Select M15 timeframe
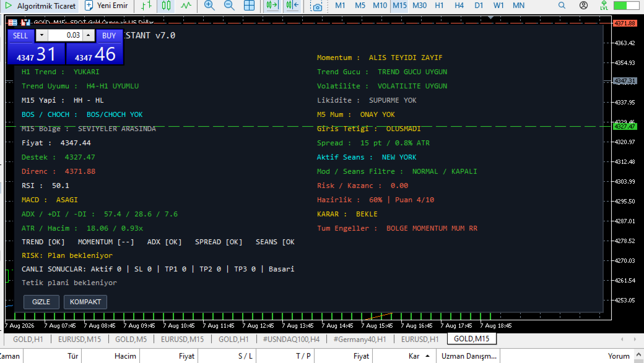This screenshot has width=644, height=363. click(x=399, y=6)
